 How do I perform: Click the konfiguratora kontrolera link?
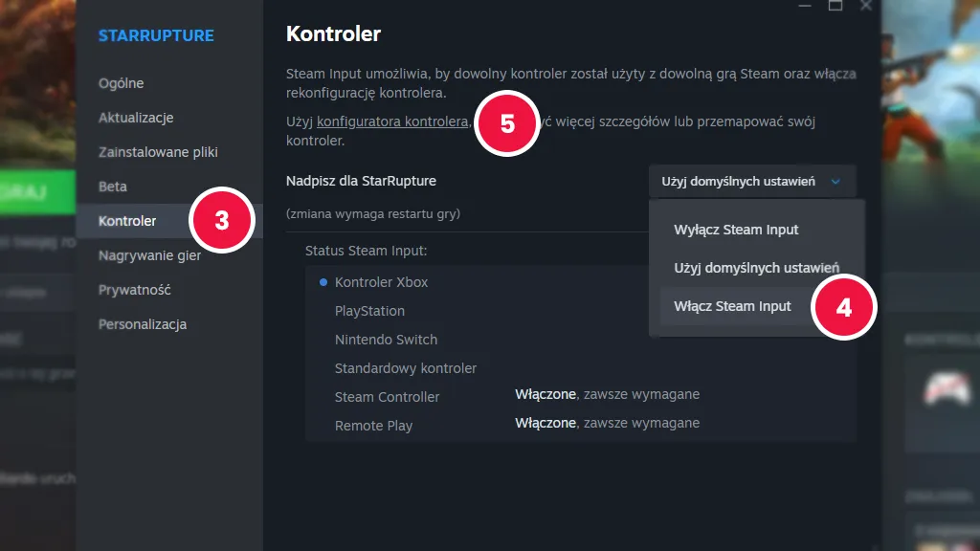(392, 121)
